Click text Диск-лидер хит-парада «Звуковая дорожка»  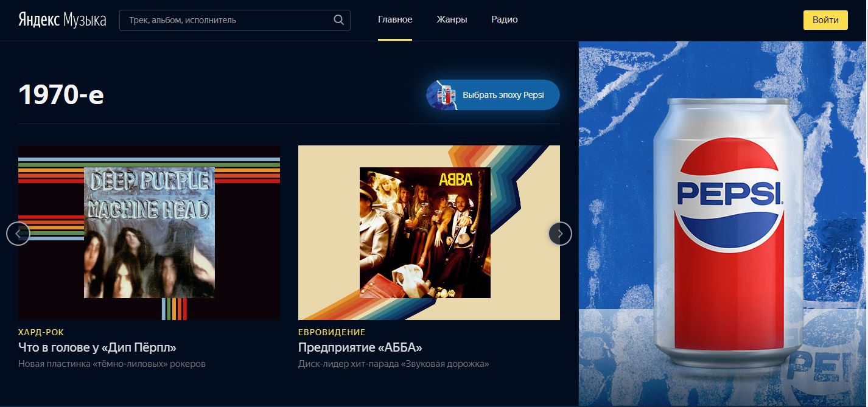click(x=394, y=364)
